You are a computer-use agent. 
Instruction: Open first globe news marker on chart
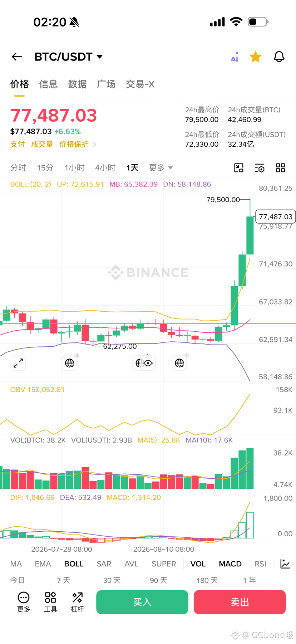pyautogui.click(x=70, y=363)
